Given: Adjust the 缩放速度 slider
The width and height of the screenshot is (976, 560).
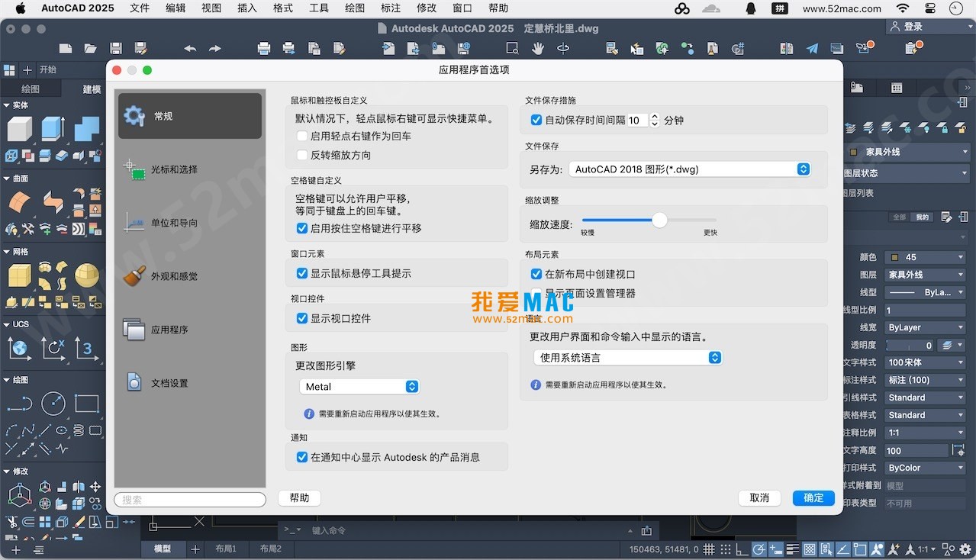Looking at the screenshot, I should pos(659,220).
